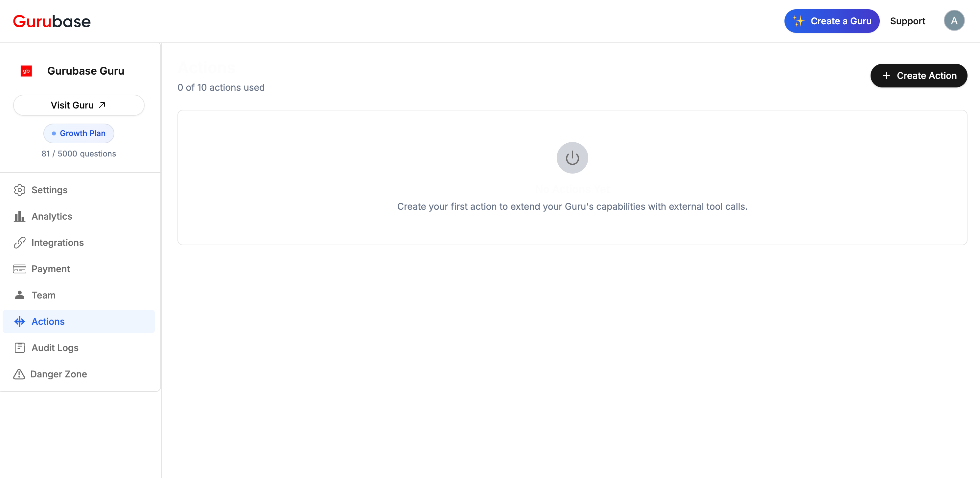Click the Gurubase logo

pyautogui.click(x=52, y=21)
